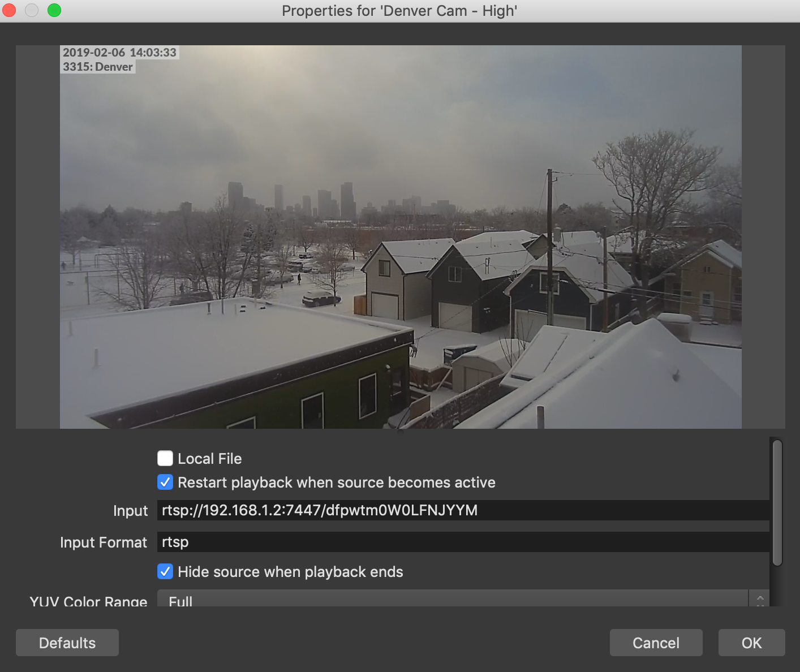Image resolution: width=800 pixels, height=672 pixels.
Task: Uncheck Restart playback when source becomes active
Action: coord(165,482)
